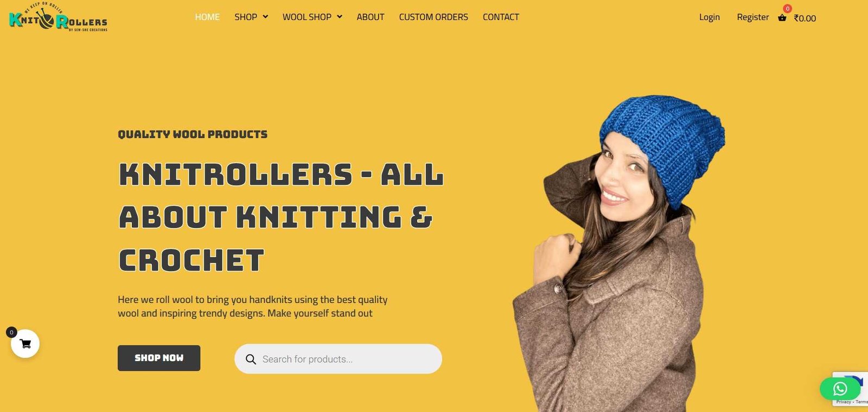Click the Register link
The width and height of the screenshot is (868, 412).
[x=752, y=17]
